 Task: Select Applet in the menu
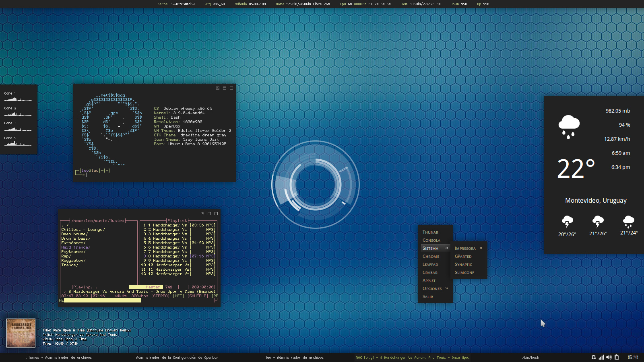(x=436, y=280)
